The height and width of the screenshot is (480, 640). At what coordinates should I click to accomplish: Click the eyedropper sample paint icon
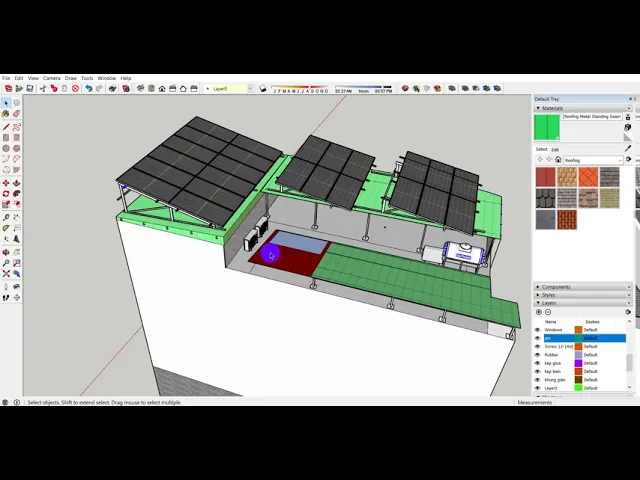tap(628, 148)
